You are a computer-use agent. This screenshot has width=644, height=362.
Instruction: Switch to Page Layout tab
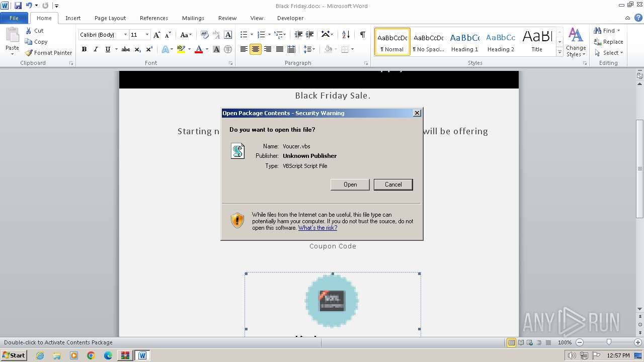point(110,18)
